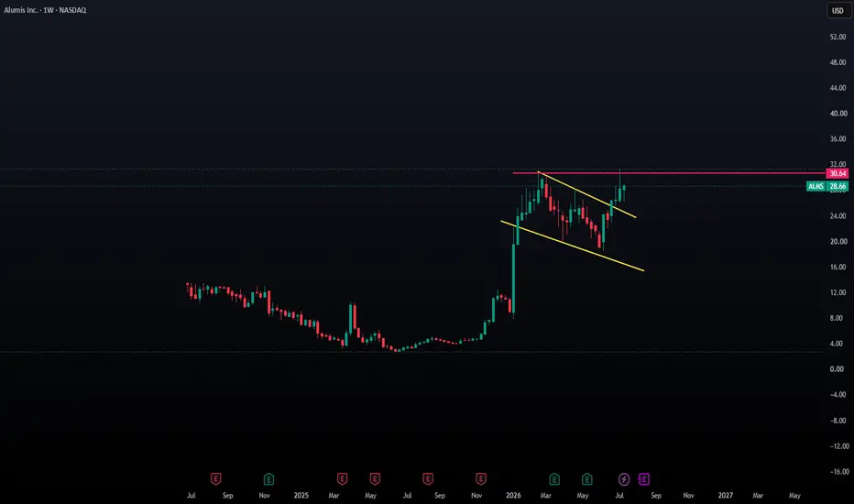The image size is (854, 504).
Task: Click the 2027 label on time axis
Action: (725, 495)
